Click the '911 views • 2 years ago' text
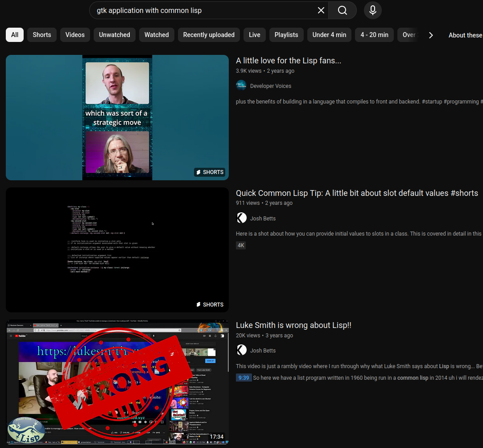This screenshot has width=483, height=448. coord(264,203)
